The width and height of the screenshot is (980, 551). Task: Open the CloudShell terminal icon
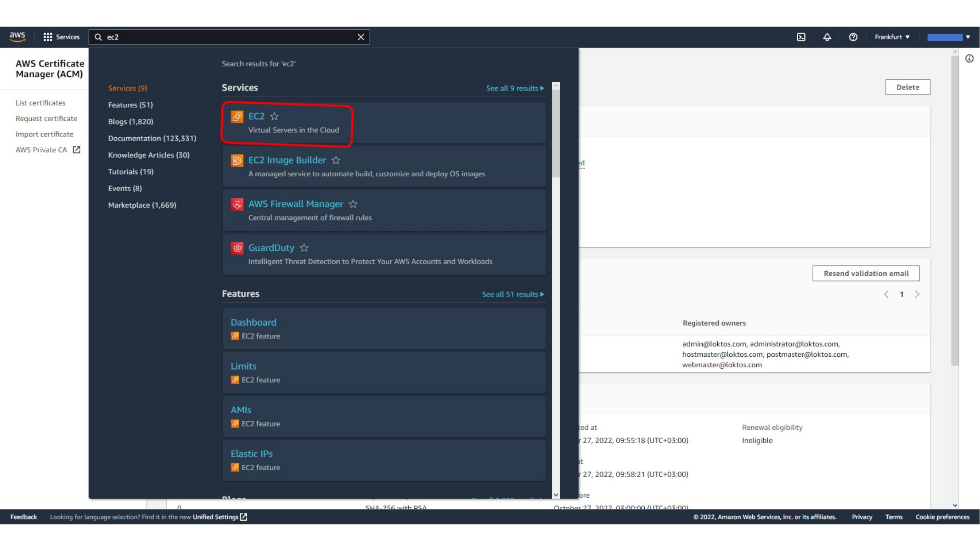pos(801,37)
